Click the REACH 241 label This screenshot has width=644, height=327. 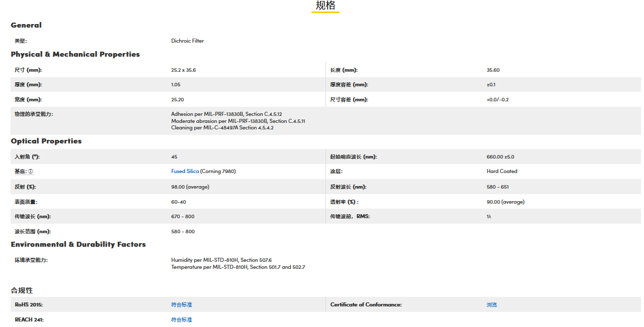(29, 320)
